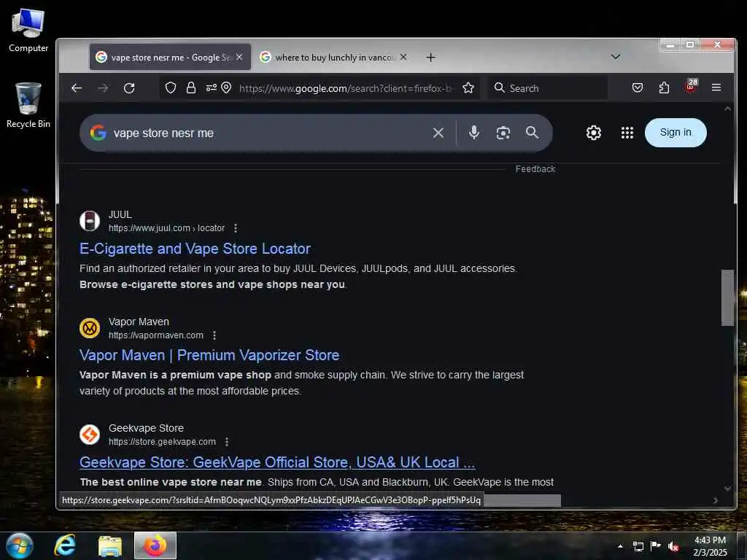This screenshot has width=747, height=560.
Task: Open Google quick settings gear icon
Action: 594,133
